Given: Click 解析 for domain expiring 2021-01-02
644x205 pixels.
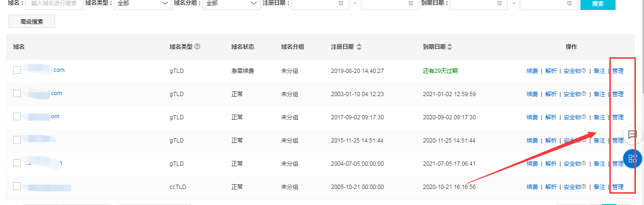Looking at the screenshot, I should [551, 94].
